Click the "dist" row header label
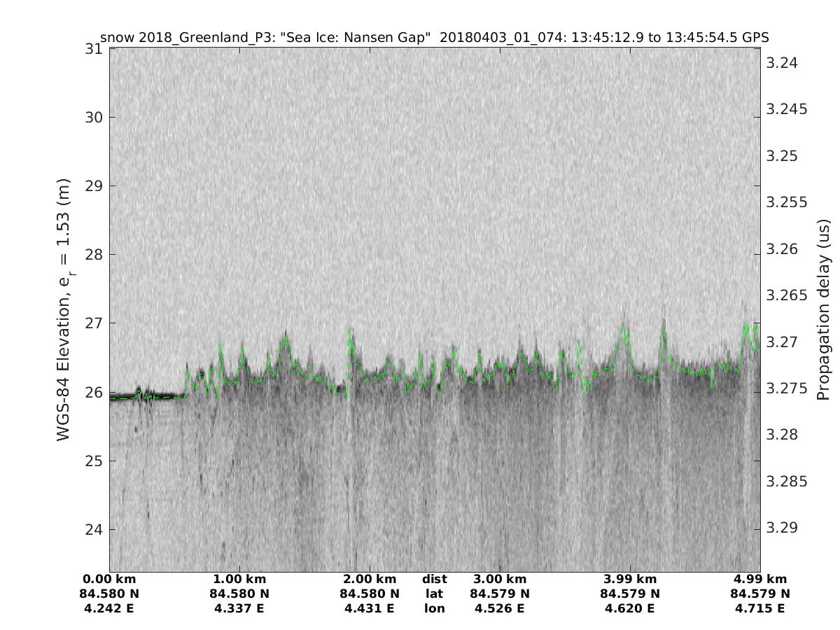Image resolution: width=840 pixels, height=630 pixels. pos(434,580)
